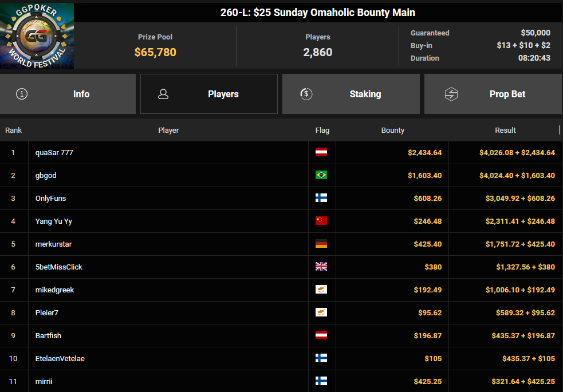This screenshot has width=563, height=392.
Task: Select player OnlyFuns row
Action: coord(51,199)
